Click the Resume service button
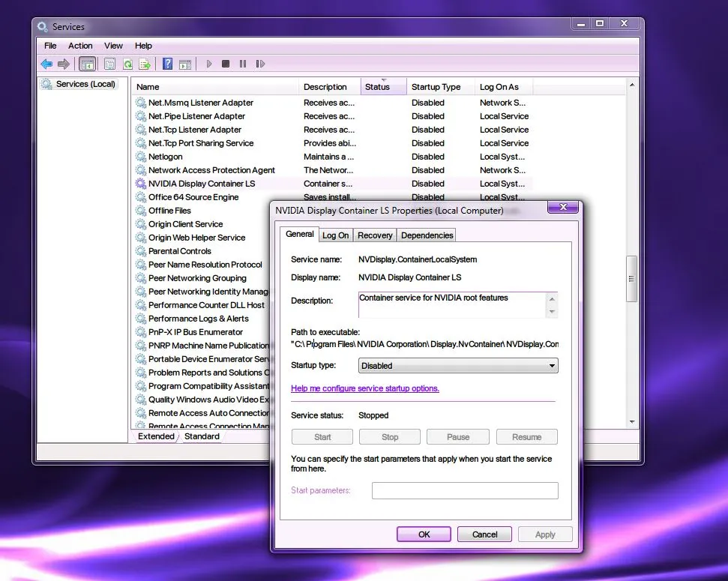This screenshot has height=581, width=728. tap(527, 437)
